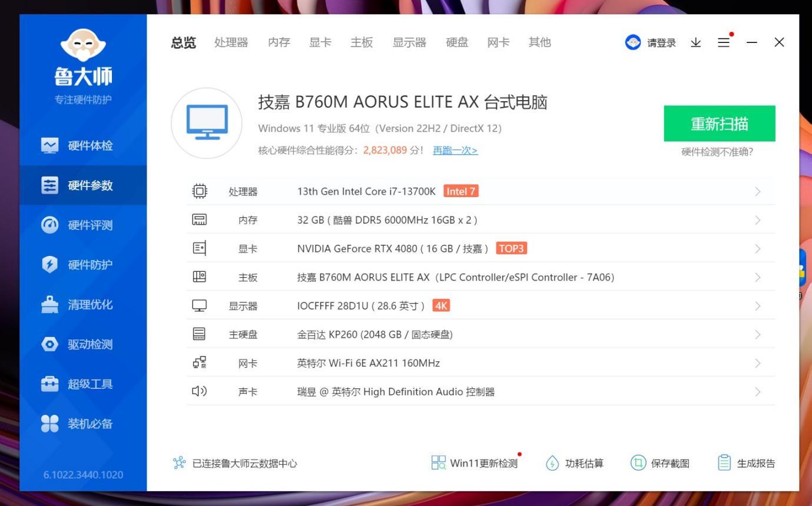The height and width of the screenshot is (506, 812).
Task: Expand the 显卡 row chevron
Action: point(758,248)
